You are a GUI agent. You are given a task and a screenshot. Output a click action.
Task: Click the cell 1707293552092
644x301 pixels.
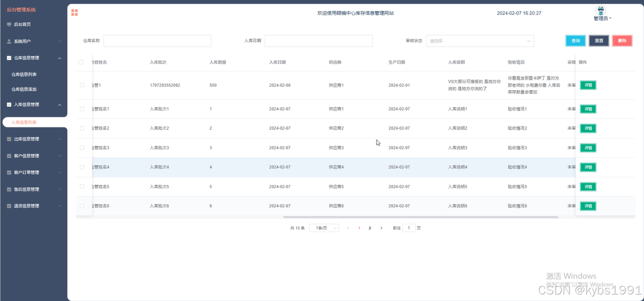(x=165, y=85)
